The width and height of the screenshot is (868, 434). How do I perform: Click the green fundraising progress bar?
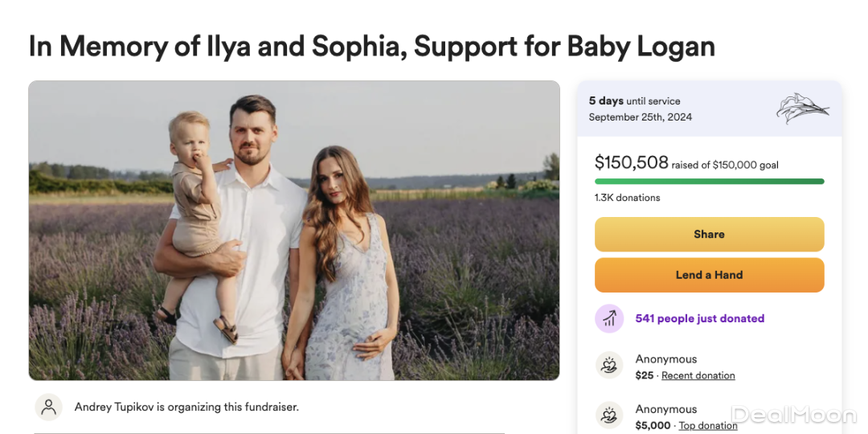(709, 182)
